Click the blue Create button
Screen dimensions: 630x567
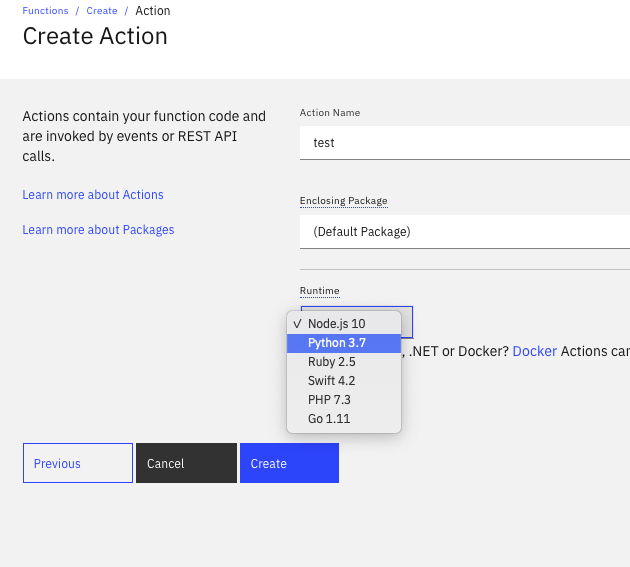289,463
